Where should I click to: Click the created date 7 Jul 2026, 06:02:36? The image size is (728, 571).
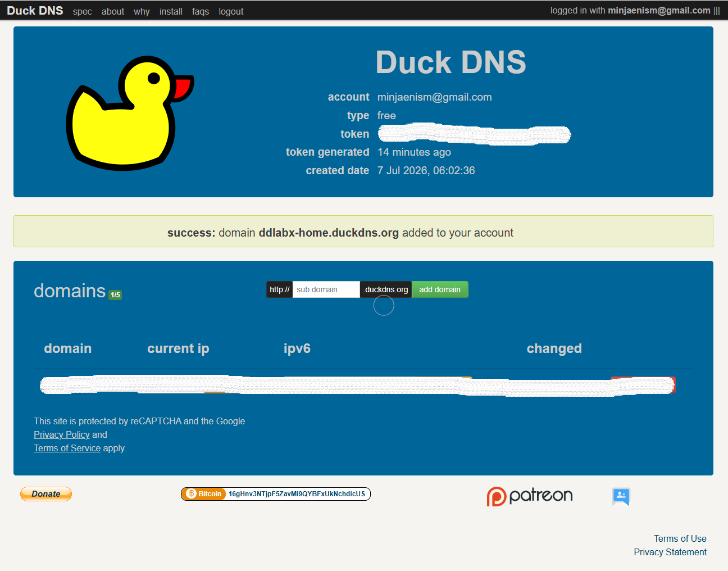click(x=426, y=170)
